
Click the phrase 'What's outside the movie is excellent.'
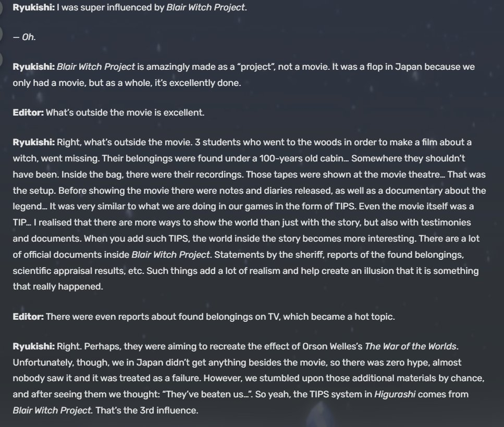pyautogui.click(x=125, y=112)
